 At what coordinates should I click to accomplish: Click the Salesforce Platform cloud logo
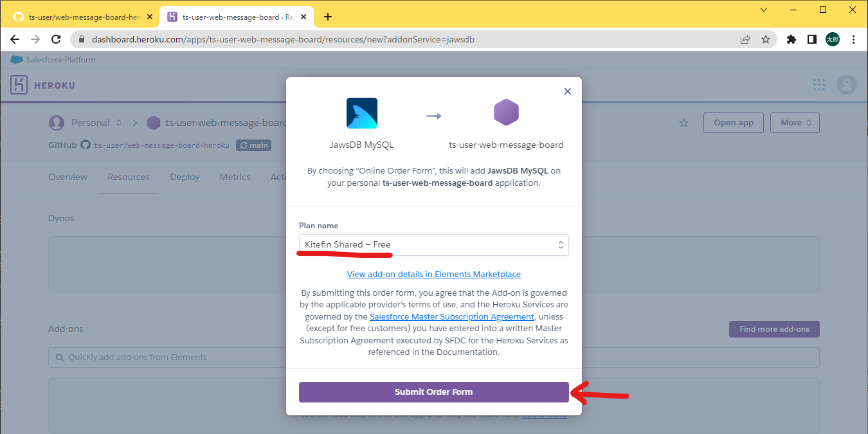(17, 60)
